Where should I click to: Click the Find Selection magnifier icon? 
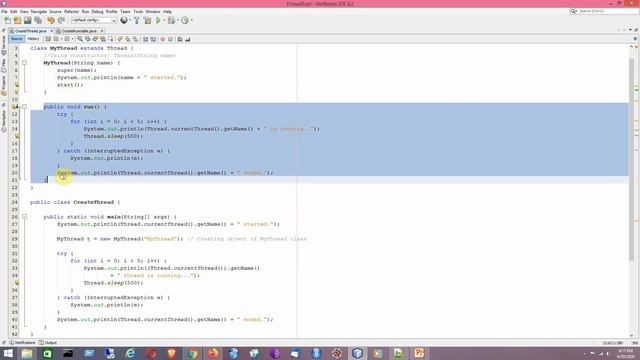[80, 39]
